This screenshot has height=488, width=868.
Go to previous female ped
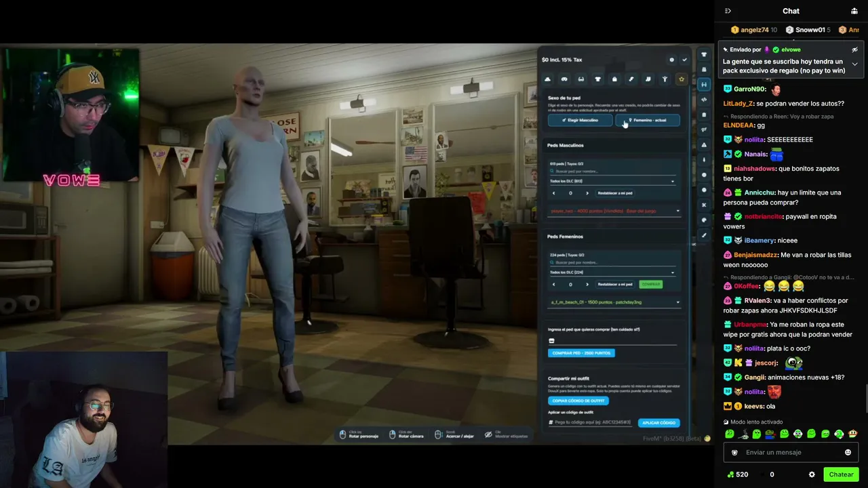click(x=553, y=285)
